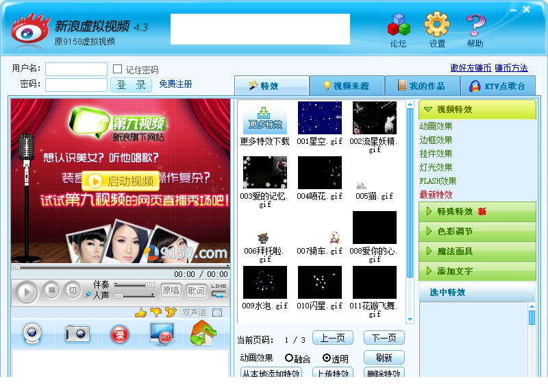Click the clapping hands icon
Image resolution: width=548 pixels, height=392 pixels.
coord(171,312)
